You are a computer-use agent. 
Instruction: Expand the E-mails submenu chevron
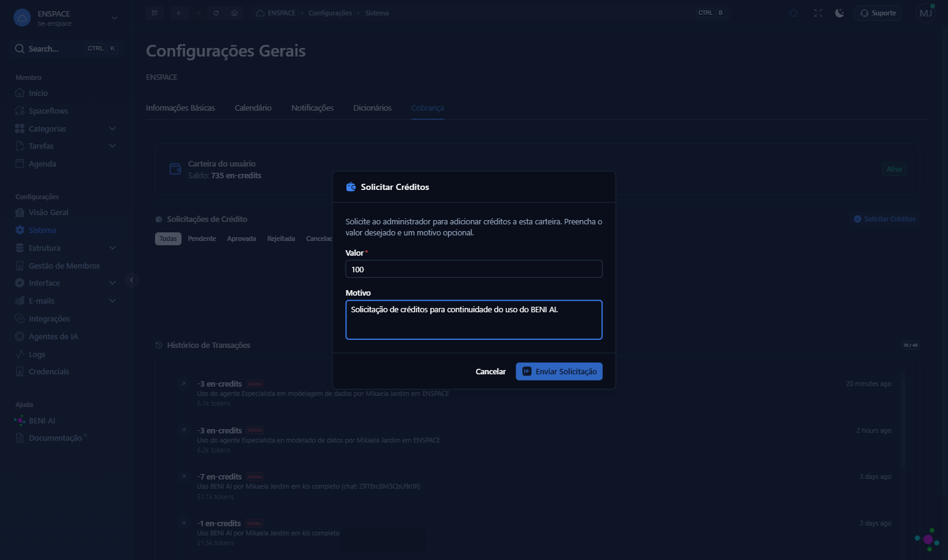click(113, 301)
